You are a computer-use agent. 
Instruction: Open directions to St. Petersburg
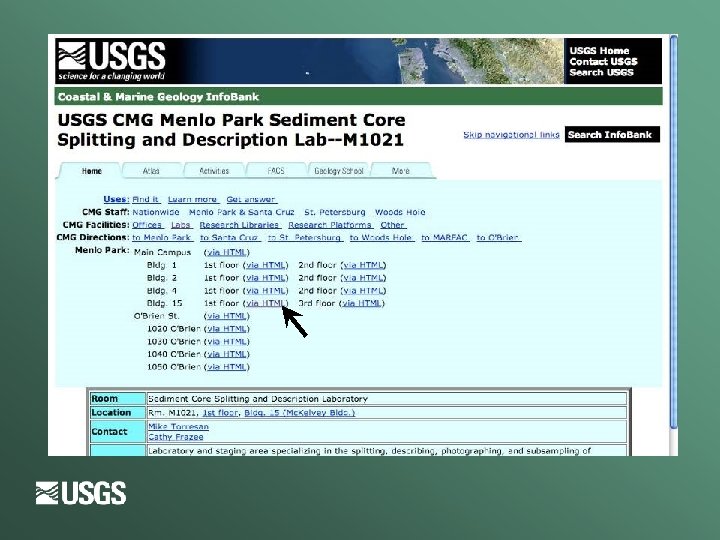pos(305,237)
